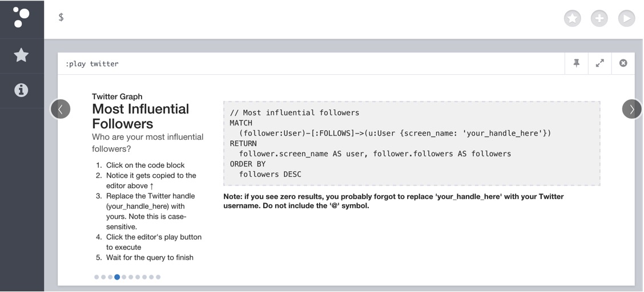The image size is (644, 292).
Task: Open the Information panel in sidebar
Action: click(21, 90)
